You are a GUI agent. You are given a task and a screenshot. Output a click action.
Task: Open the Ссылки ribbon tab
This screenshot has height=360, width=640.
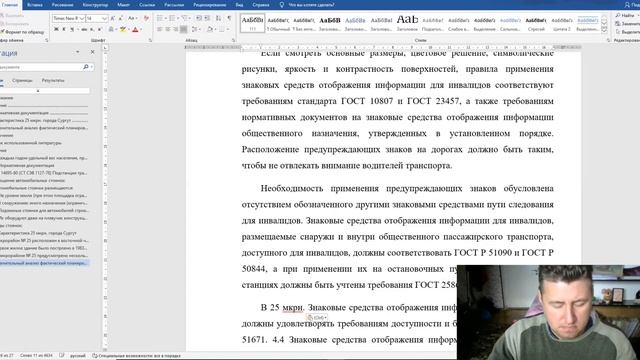point(147,5)
